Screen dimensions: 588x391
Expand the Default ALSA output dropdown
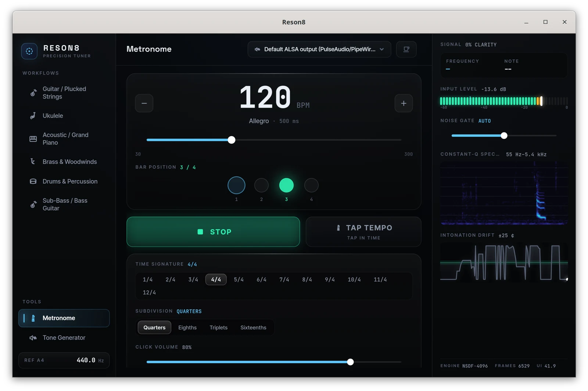pyautogui.click(x=319, y=49)
